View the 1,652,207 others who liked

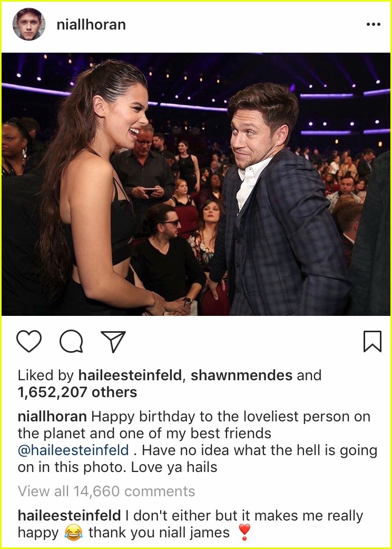click(x=77, y=392)
